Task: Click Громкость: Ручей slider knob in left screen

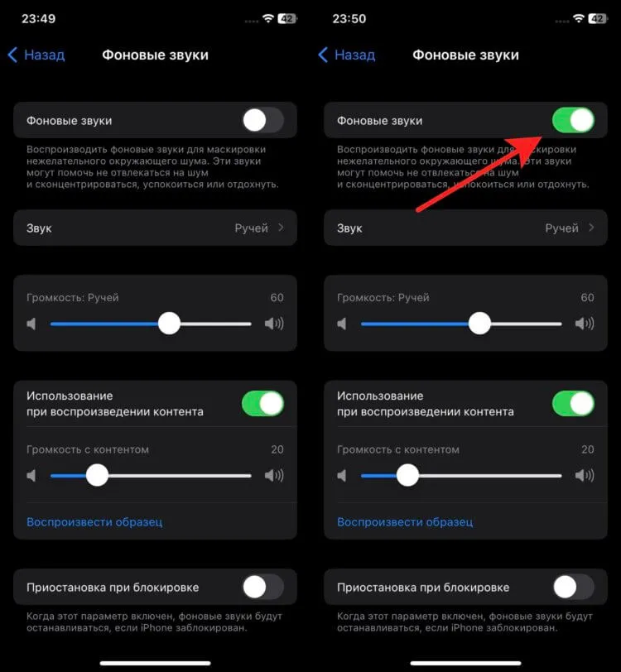Action: coord(169,324)
